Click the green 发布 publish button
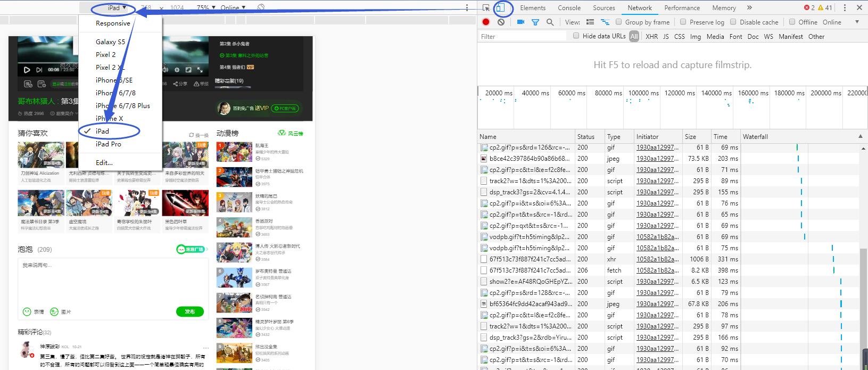 [x=190, y=312]
